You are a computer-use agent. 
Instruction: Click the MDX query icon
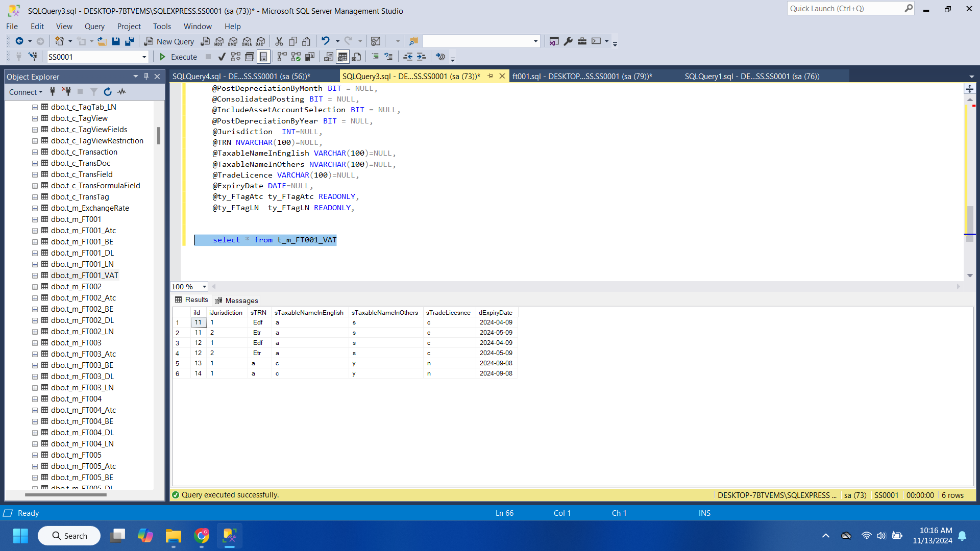pos(219,41)
